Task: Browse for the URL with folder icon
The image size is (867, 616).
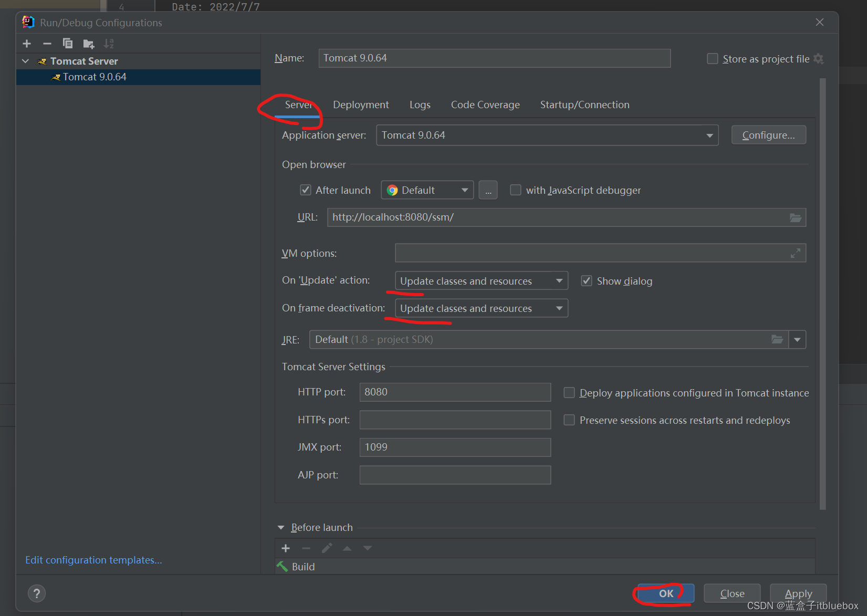Action: coord(796,217)
